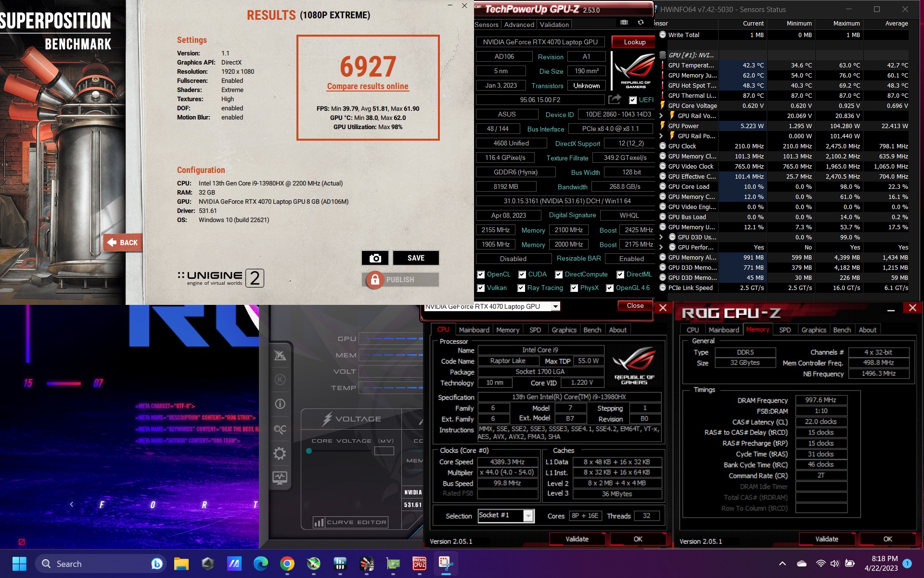Expand the GPU Performance Limiters row
The width and height of the screenshot is (924, 578).
661,247
